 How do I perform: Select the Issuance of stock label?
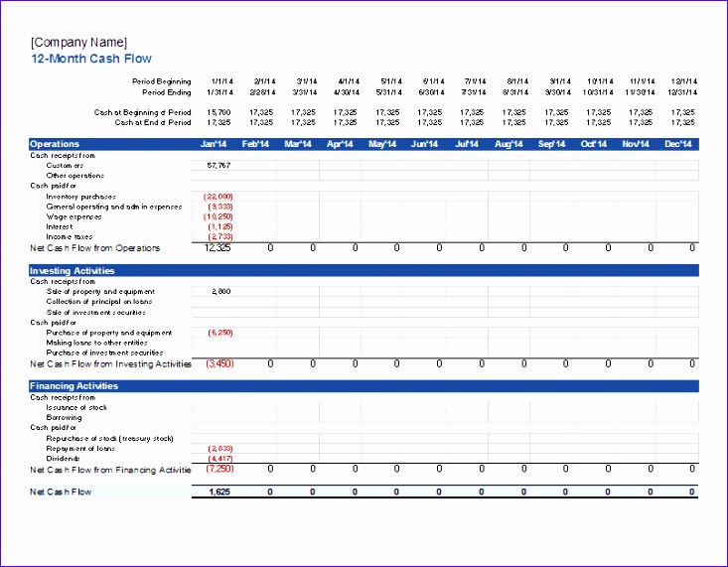pyautogui.click(x=76, y=408)
